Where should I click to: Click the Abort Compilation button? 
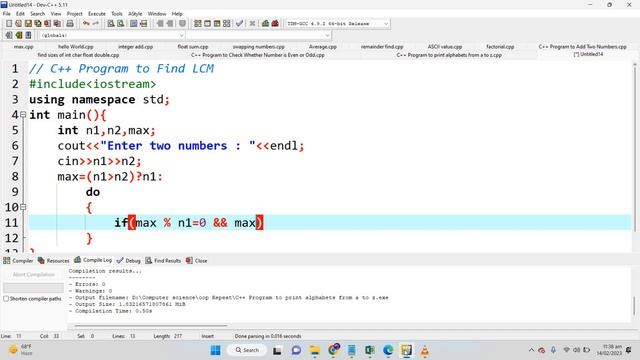tap(33, 275)
